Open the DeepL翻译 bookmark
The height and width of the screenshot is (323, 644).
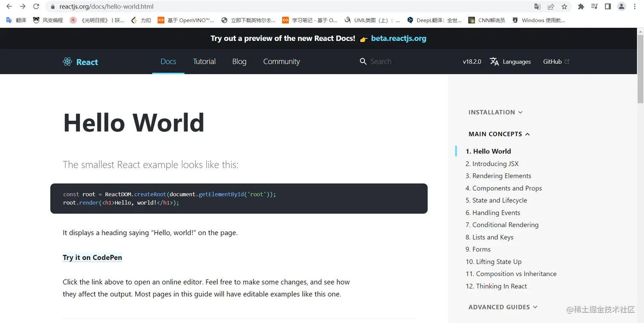tap(434, 20)
